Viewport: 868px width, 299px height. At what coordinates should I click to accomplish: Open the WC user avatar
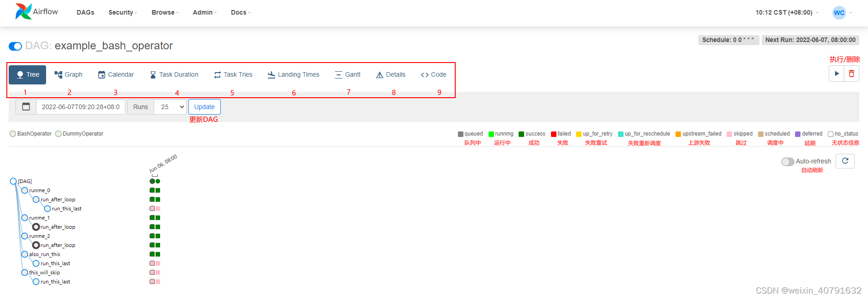[839, 13]
